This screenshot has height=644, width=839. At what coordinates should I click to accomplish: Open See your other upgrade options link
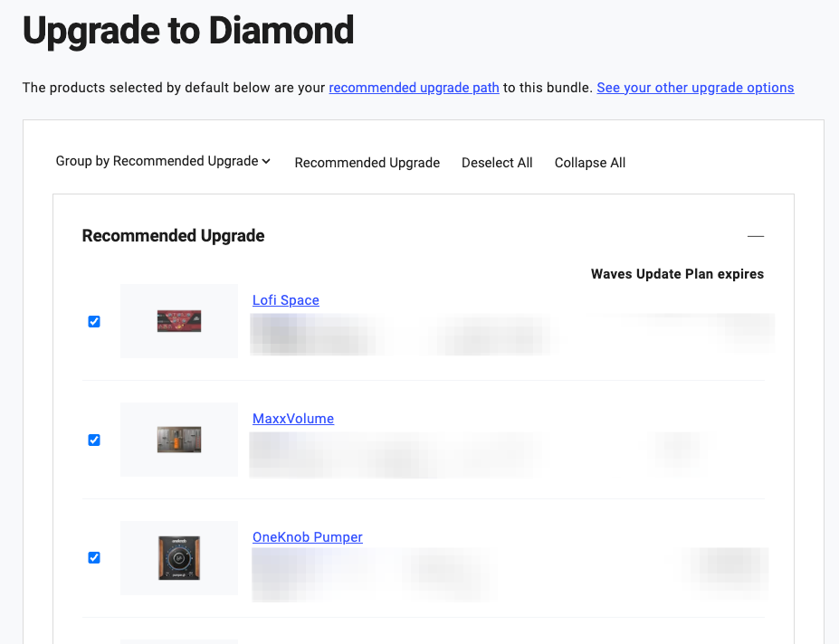point(695,88)
